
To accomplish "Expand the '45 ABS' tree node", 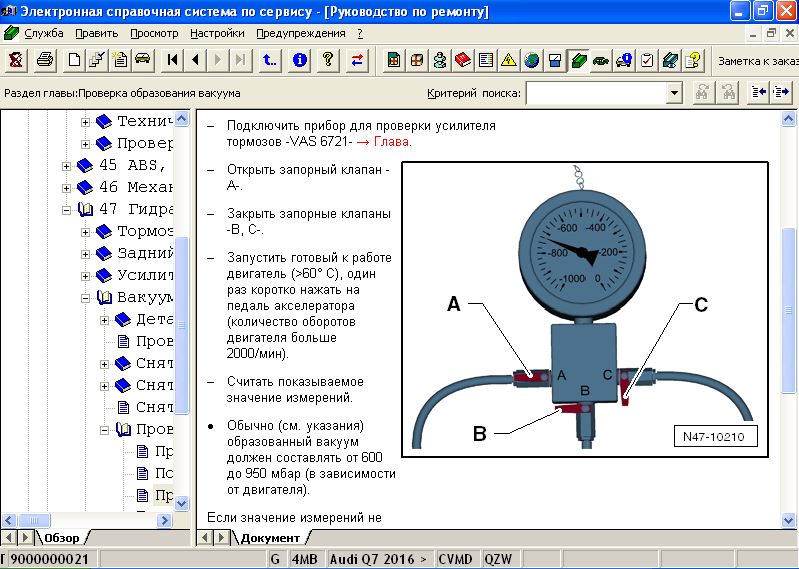I will coord(67,165).
